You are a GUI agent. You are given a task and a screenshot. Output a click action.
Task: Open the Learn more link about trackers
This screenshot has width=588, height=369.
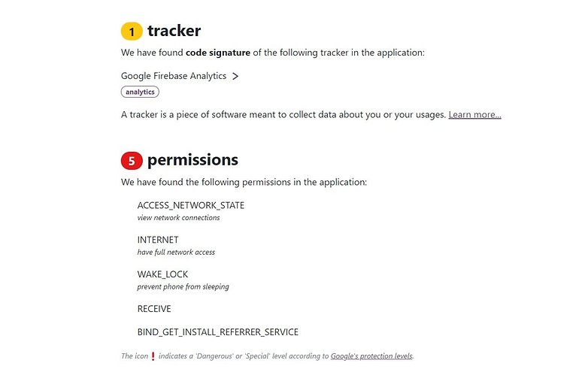tap(474, 115)
